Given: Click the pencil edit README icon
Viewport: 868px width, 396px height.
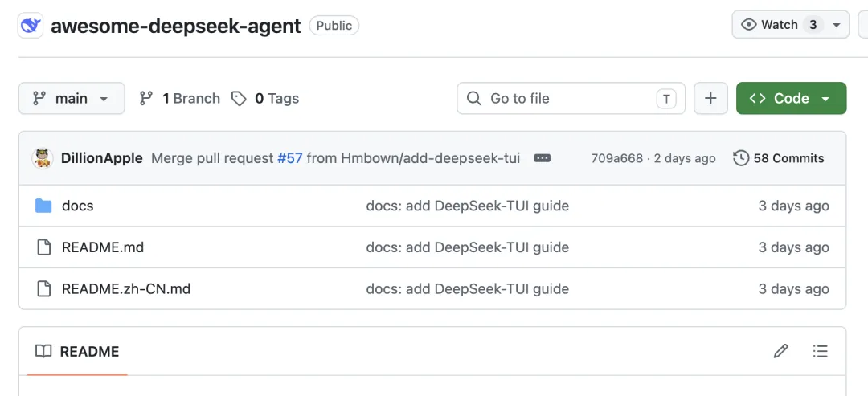Looking at the screenshot, I should coord(780,351).
